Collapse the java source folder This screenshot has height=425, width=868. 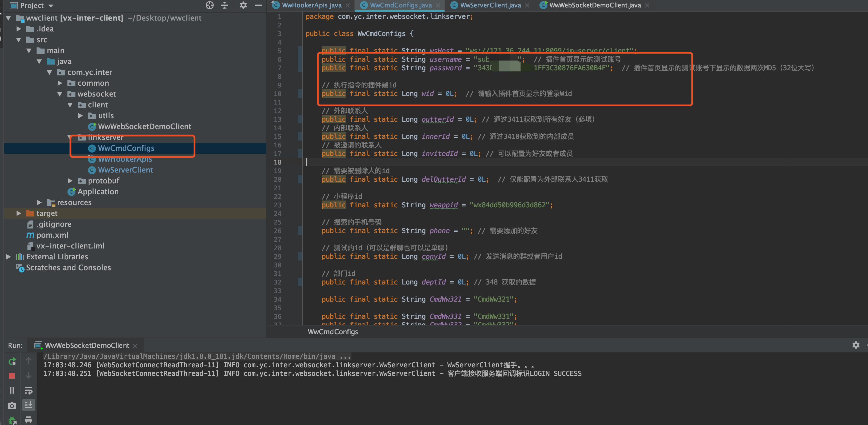[x=40, y=61]
